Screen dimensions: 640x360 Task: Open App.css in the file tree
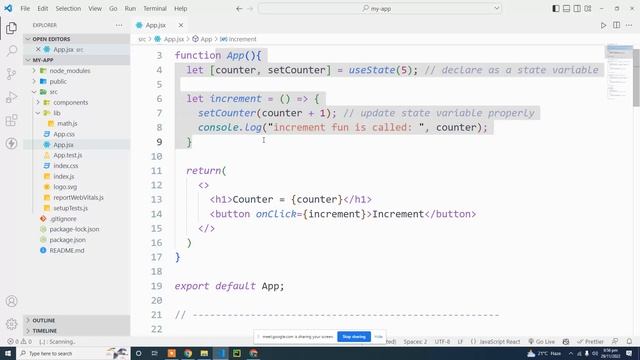pos(64,134)
